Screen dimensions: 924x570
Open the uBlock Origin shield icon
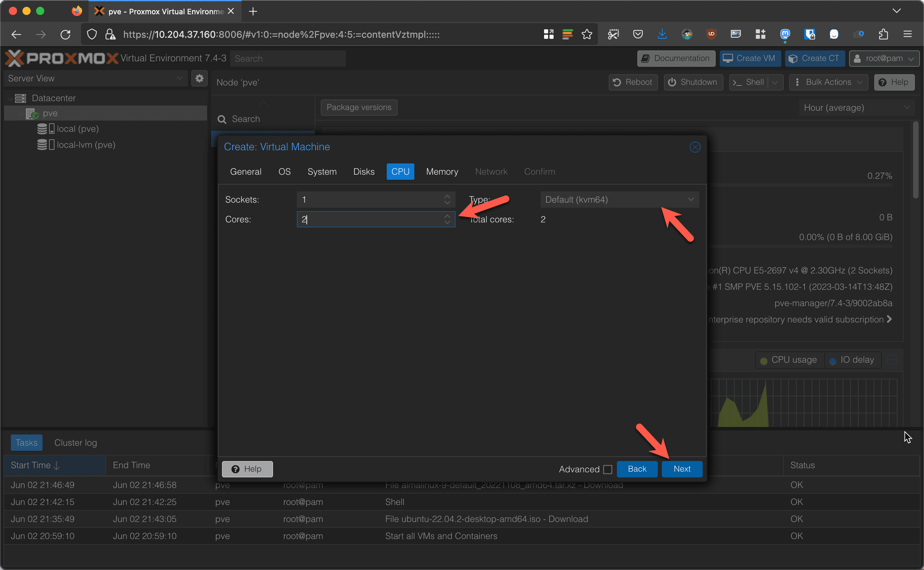711,34
